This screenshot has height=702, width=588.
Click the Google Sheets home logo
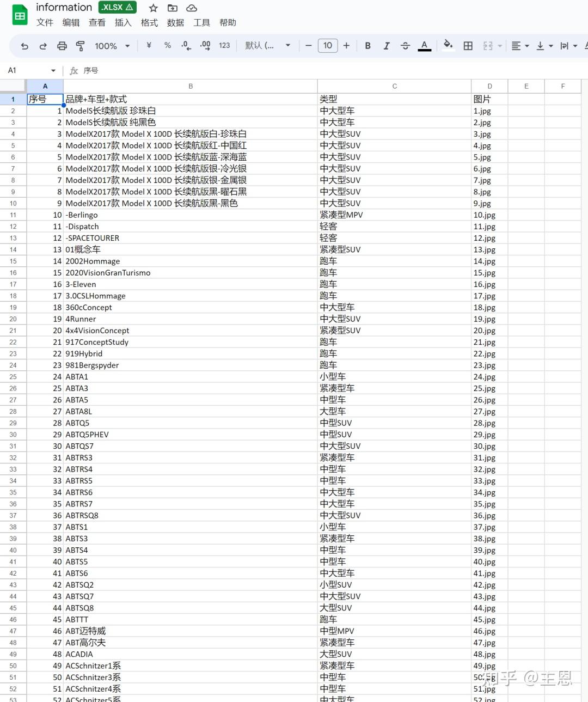point(20,15)
